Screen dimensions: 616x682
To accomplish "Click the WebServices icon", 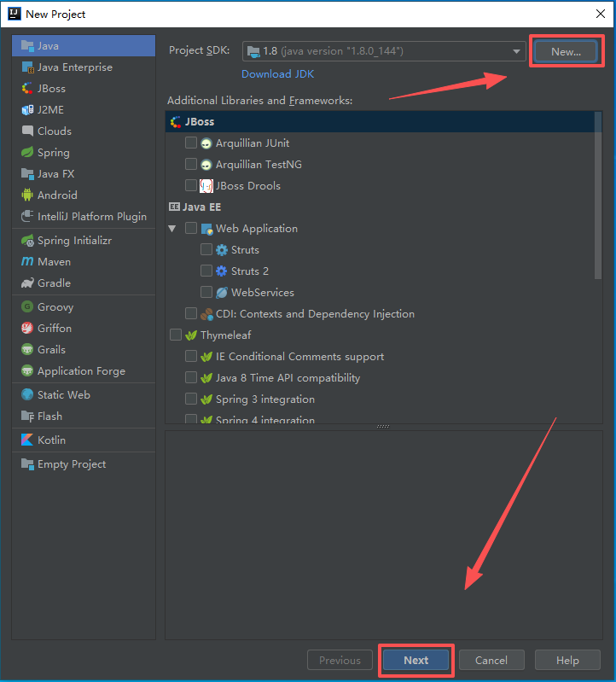I will click(x=222, y=292).
